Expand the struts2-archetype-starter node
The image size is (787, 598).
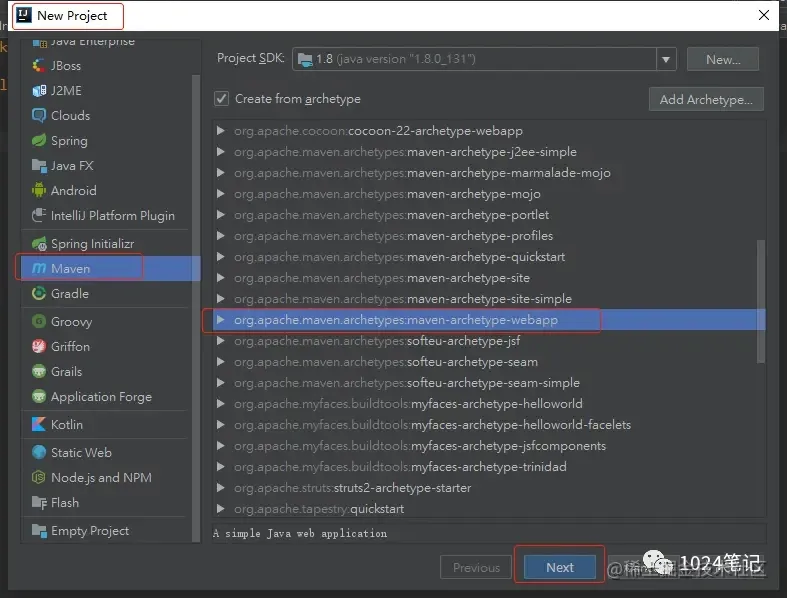click(x=220, y=488)
